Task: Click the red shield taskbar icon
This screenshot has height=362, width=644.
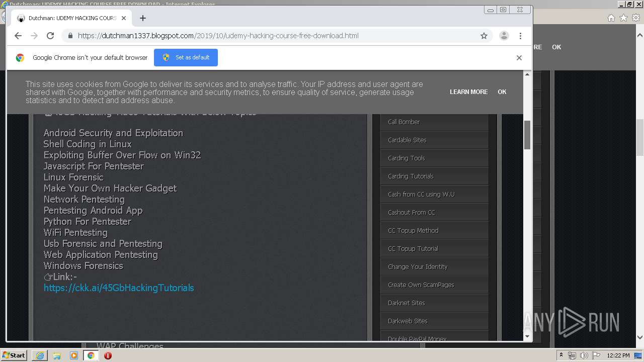Action: click(x=108, y=355)
